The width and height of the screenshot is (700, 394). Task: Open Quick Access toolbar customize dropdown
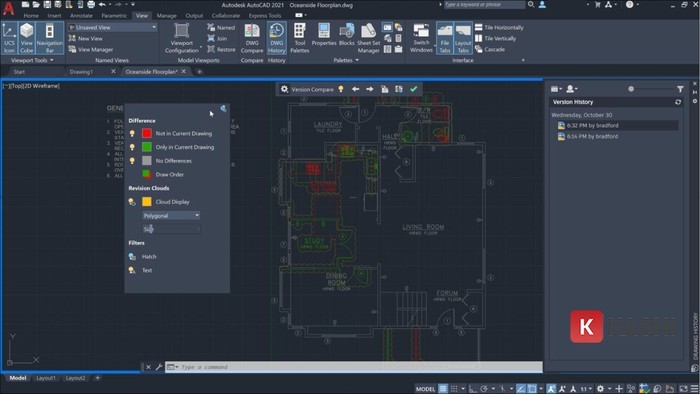133,4
